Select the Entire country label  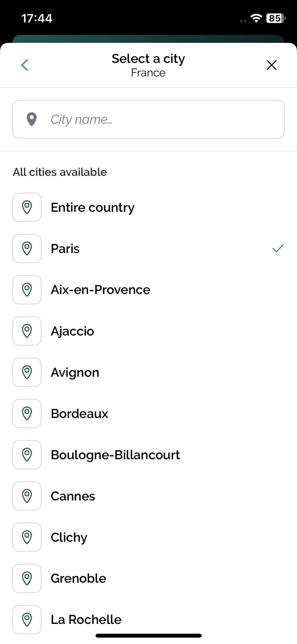[x=93, y=208]
